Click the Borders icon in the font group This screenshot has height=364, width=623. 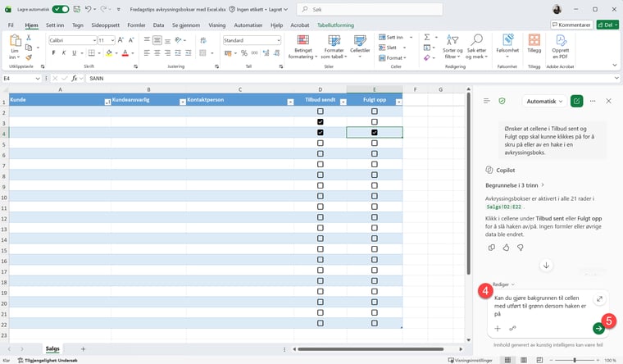pyautogui.click(x=92, y=52)
